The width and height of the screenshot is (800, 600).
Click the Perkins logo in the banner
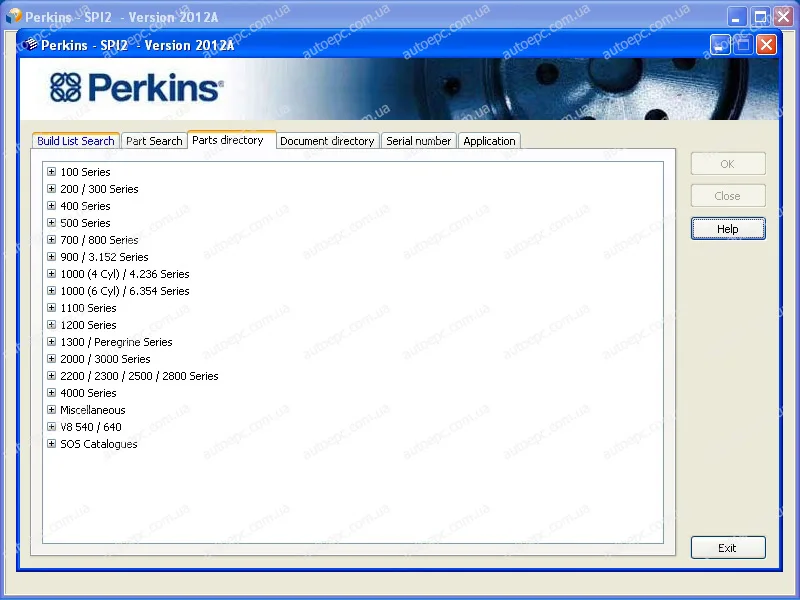click(136, 88)
